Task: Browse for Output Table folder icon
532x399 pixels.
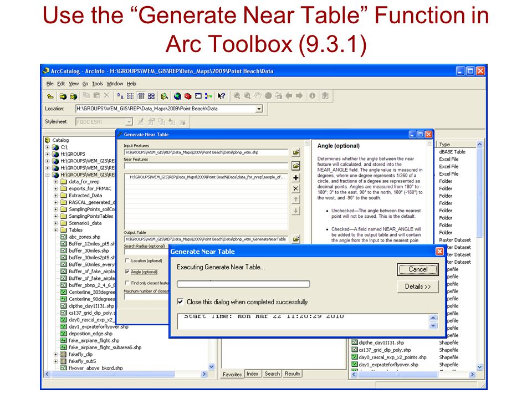Action: (x=296, y=239)
